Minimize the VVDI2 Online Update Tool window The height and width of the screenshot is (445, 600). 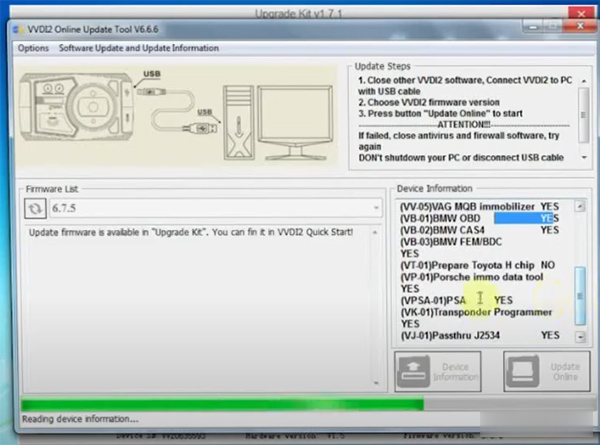tap(533, 26)
